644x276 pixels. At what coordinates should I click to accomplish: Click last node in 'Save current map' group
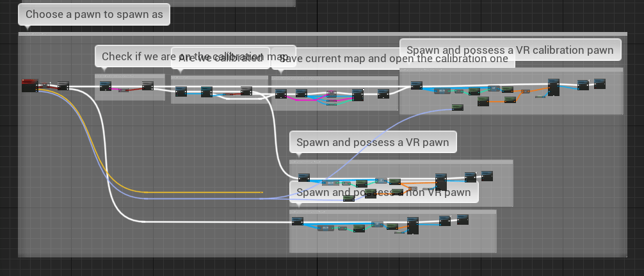(383, 93)
